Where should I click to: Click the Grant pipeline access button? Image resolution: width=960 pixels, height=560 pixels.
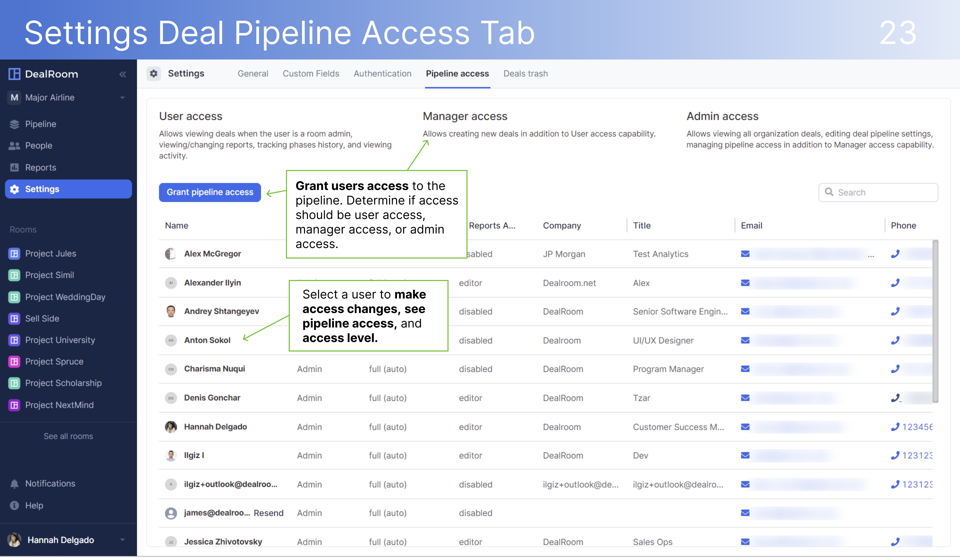[x=210, y=192]
